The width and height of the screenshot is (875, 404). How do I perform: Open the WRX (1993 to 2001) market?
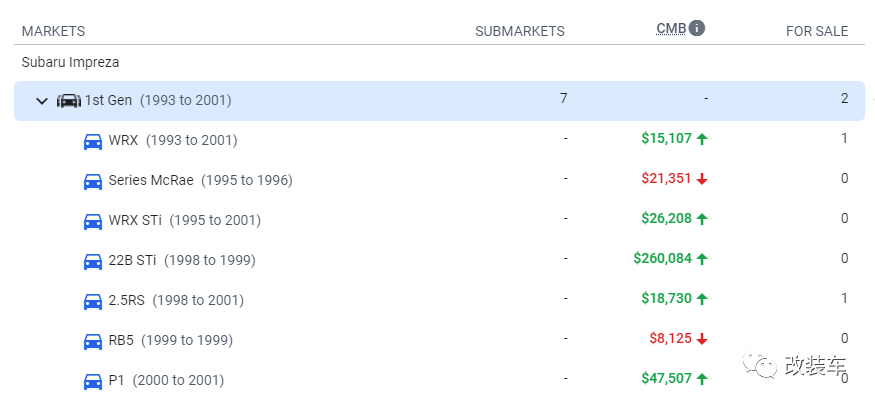click(x=173, y=141)
